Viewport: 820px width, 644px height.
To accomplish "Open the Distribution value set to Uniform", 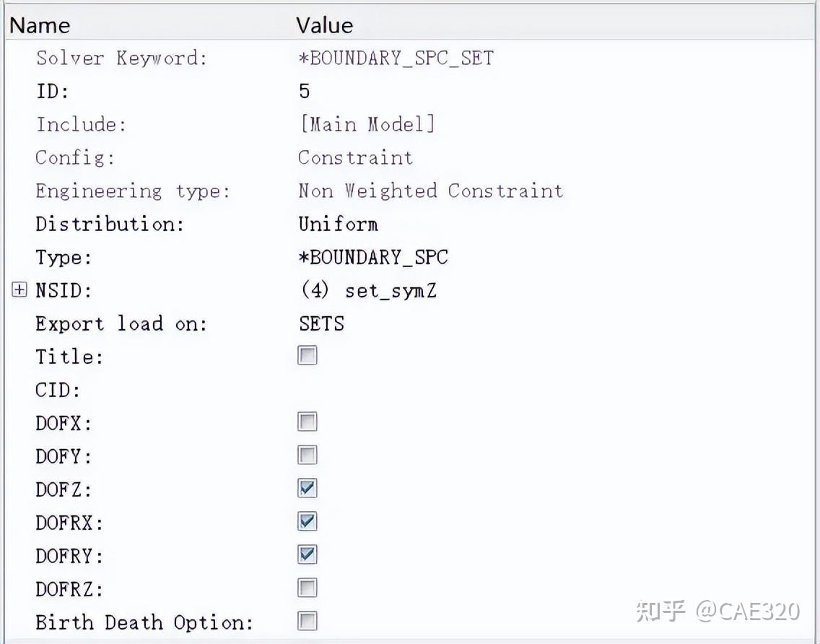I will (338, 224).
